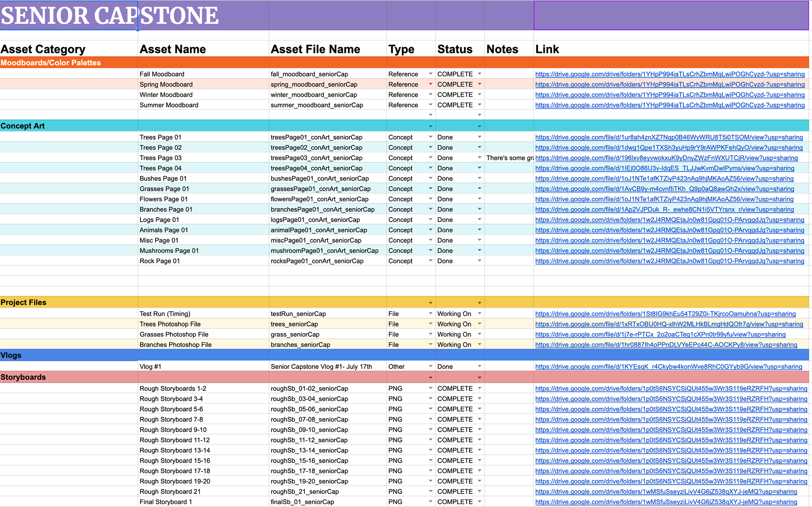This screenshot has height=507, width=812.
Task: Select the Asset Category header cell
Action: (x=69, y=49)
